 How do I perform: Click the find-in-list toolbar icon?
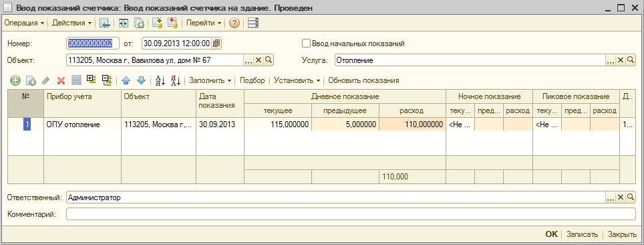pos(105,23)
